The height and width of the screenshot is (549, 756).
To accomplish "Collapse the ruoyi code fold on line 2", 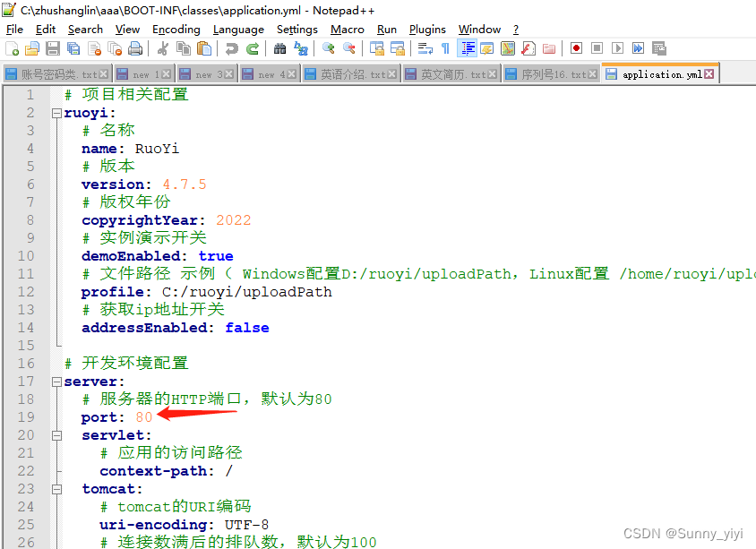I will pyautogui.click(x=56, y=112).
